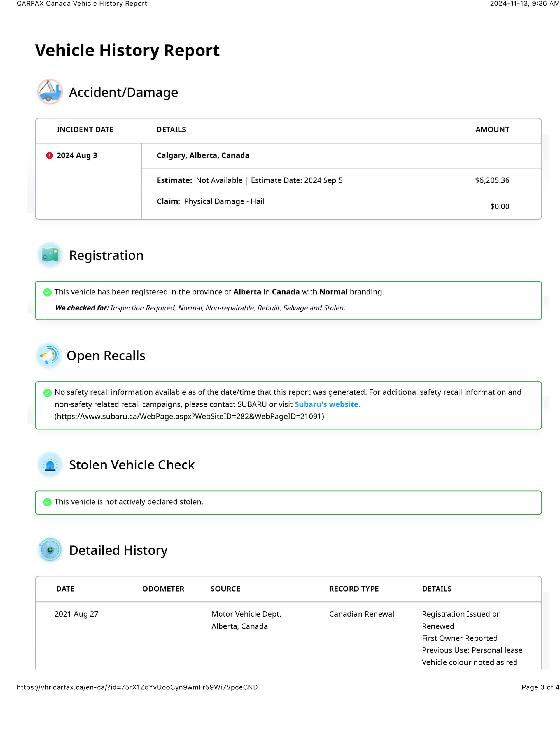Click the carfax.ca report URL in the footer
560x730 pixels.
(x=137, y=687)
